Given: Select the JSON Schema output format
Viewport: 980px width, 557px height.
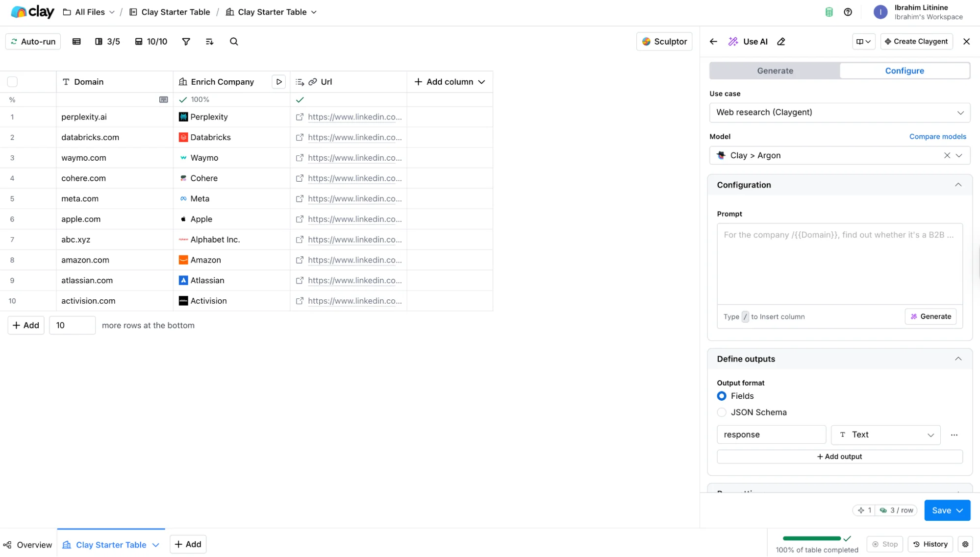Looking at the screenshot, I should tap(722, 412).
